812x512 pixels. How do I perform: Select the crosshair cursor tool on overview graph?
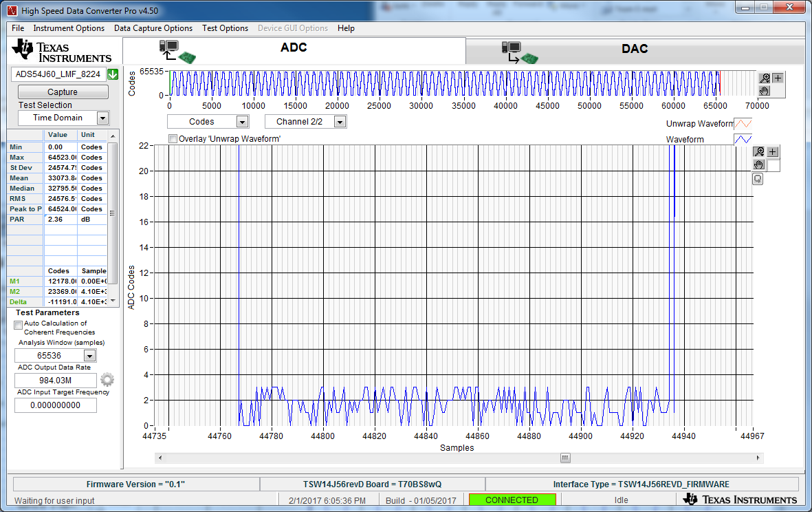tap(778, 78)
